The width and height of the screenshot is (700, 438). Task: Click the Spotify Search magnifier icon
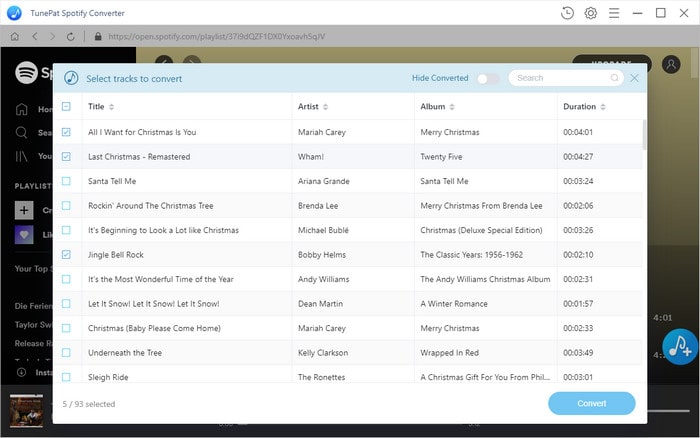21,132
